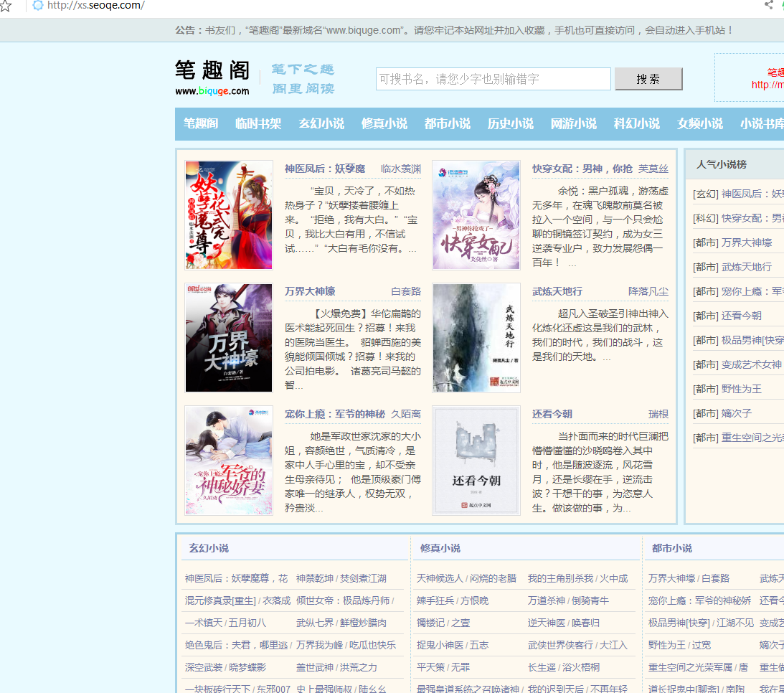This screenshot has width=784, height=693.
Task: Click the share icon in address bar
Action: [768, 5]
